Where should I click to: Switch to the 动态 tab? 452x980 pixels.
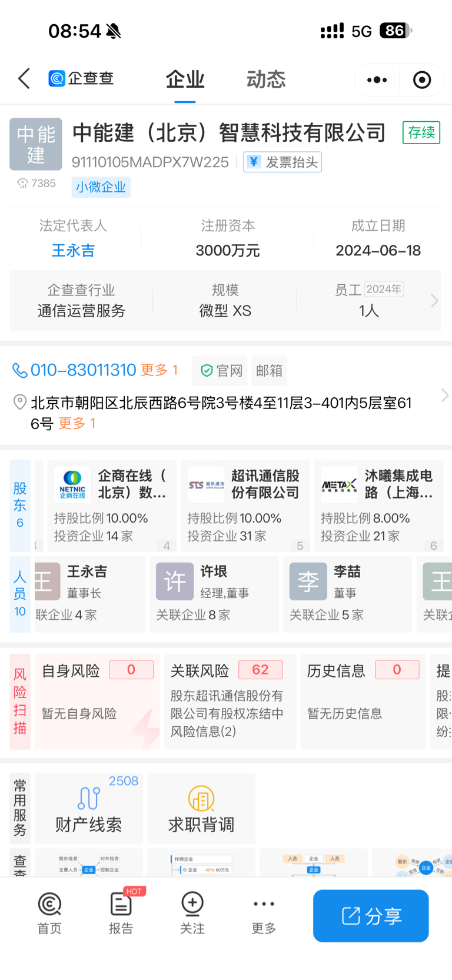[266, 79]
